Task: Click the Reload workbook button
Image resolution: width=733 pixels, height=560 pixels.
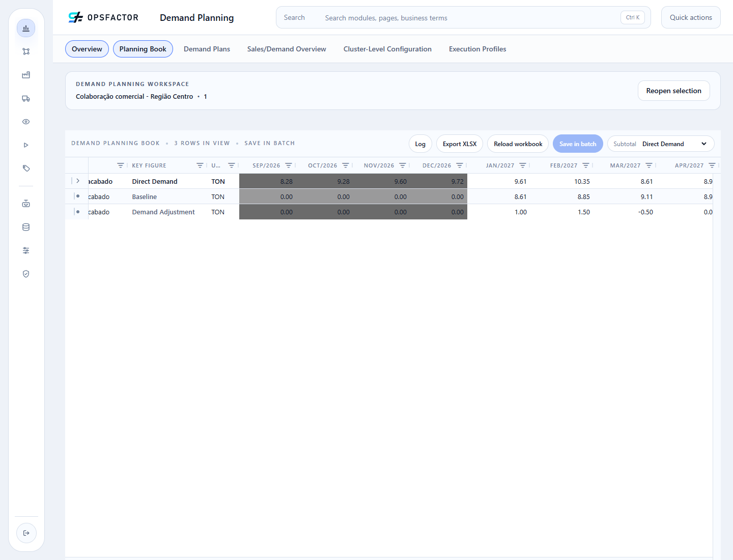Action: (518, 144)
